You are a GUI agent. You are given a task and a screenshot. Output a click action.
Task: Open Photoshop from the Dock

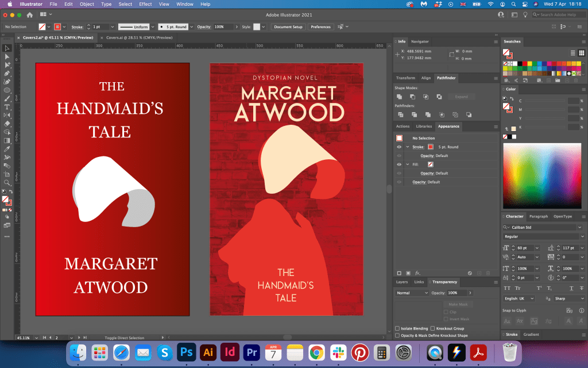pos(185,352)
